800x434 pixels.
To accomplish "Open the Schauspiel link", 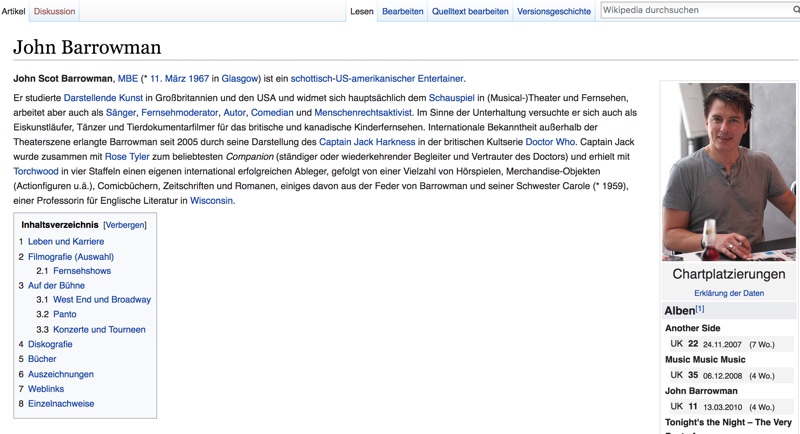I will coord(452,98).
